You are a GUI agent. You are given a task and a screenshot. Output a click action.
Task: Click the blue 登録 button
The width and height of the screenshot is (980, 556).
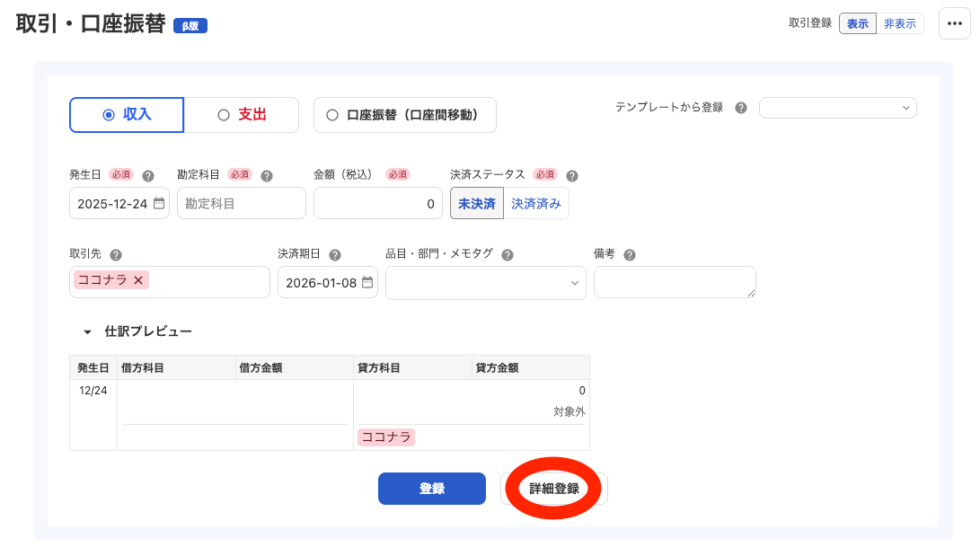(x=432, y=489)
